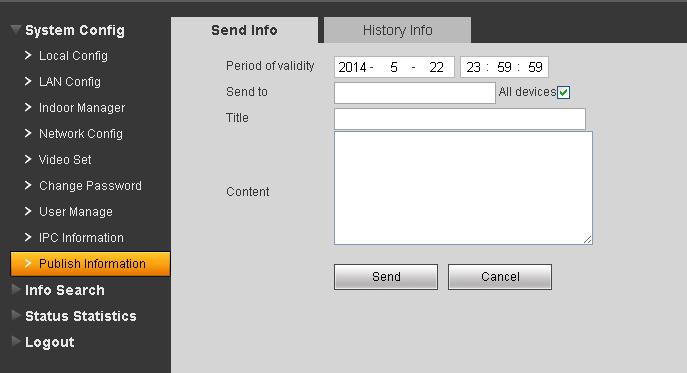Click the arrow icon beside Network Config
The image size is (687, 373).
coord(28,133)
